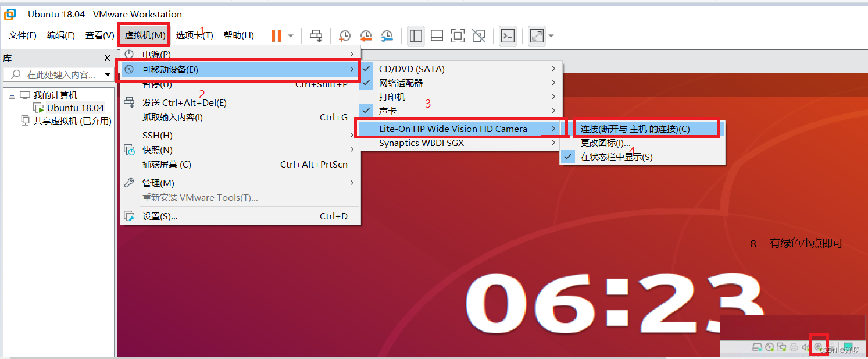Open snapshot manager with the wrench clock icon
Screen dimensions: 868x359
387,36
